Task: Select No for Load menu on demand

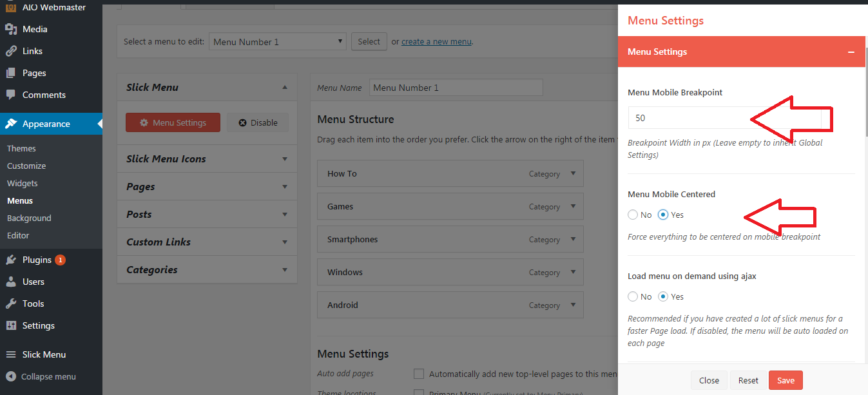Action: click(633, 296)
